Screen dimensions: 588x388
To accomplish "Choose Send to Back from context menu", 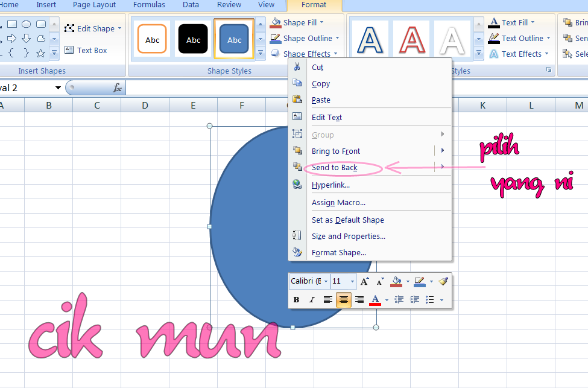I will pos(335,168).
